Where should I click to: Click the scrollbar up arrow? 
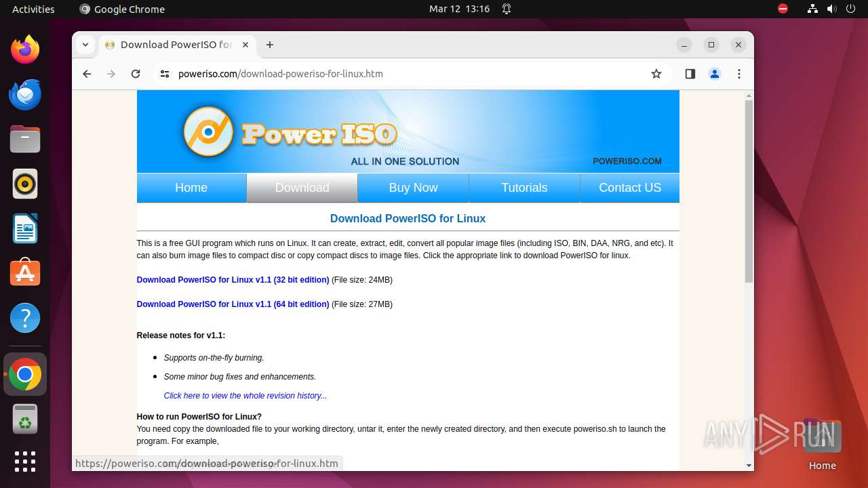(749, 95)
